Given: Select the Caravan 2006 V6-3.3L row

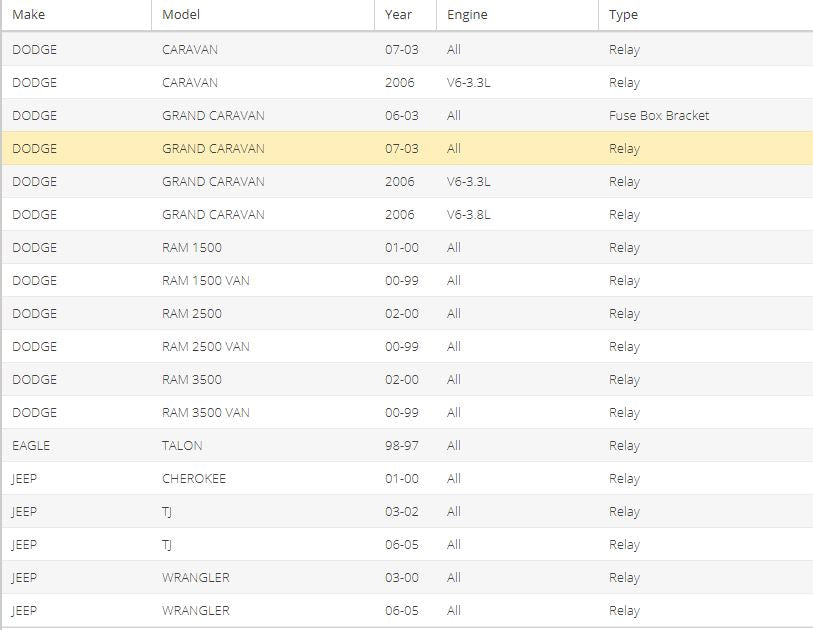Looking at the screenshot, I should pyautogui.click(x=408, y=82).
